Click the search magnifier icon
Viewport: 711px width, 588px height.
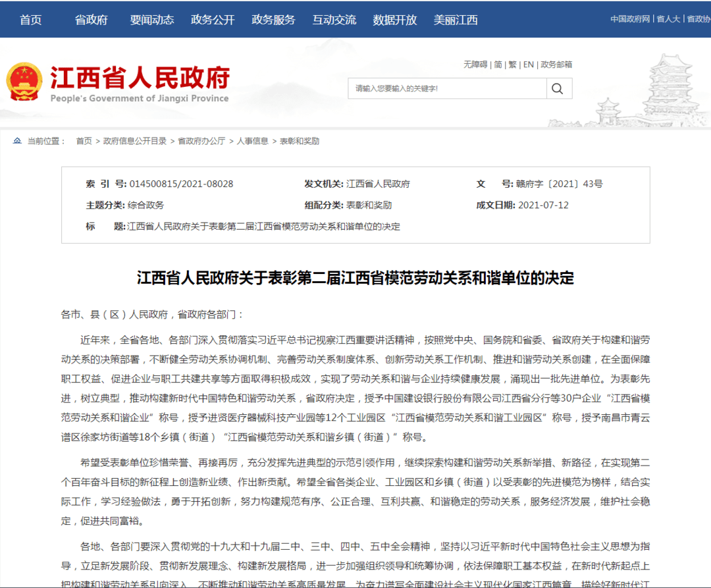pyautogui.click(x=558, y=88)
